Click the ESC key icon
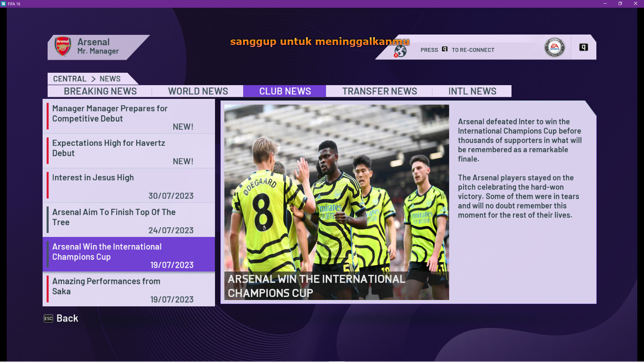Viewport: 644px width, 362px height. coord(48,318)
